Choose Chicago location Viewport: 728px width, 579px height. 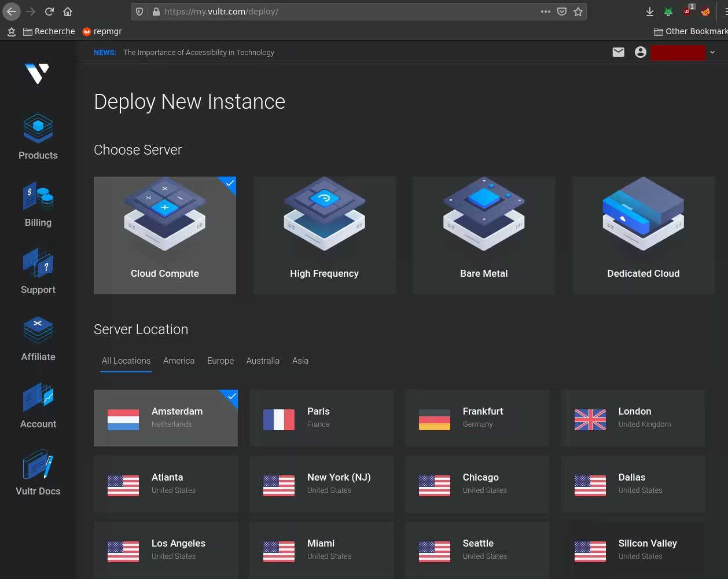(x=477, y=484)
